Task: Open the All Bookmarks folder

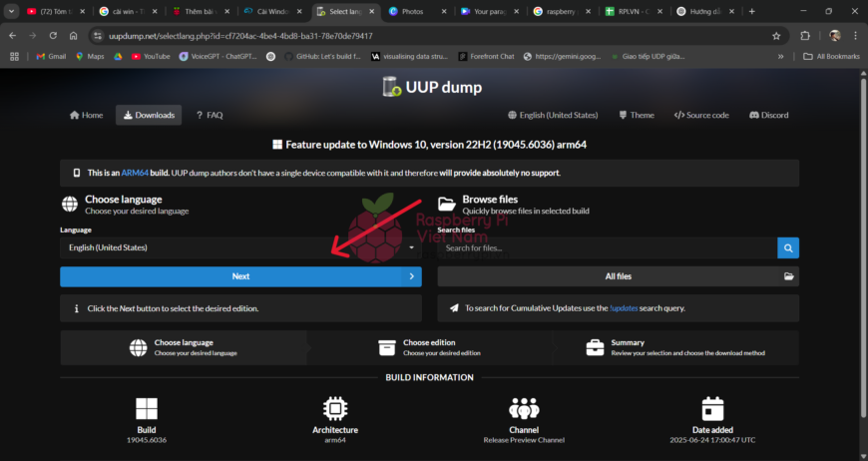Action: (831, 57)
